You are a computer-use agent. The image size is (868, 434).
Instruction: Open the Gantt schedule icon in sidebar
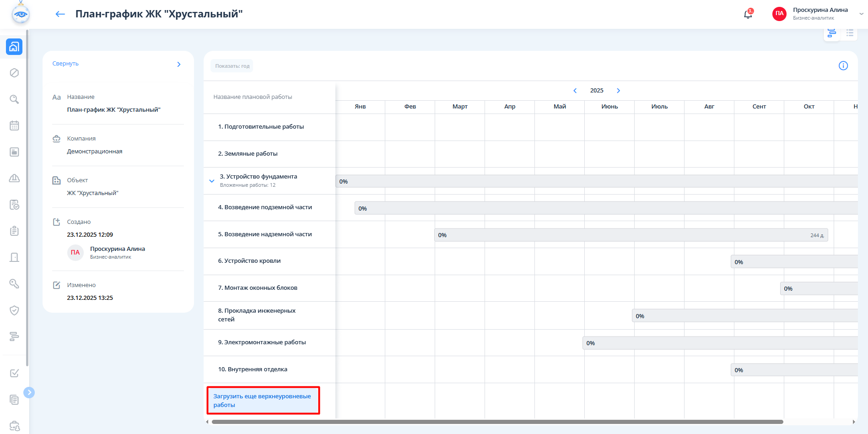point(14,336)
